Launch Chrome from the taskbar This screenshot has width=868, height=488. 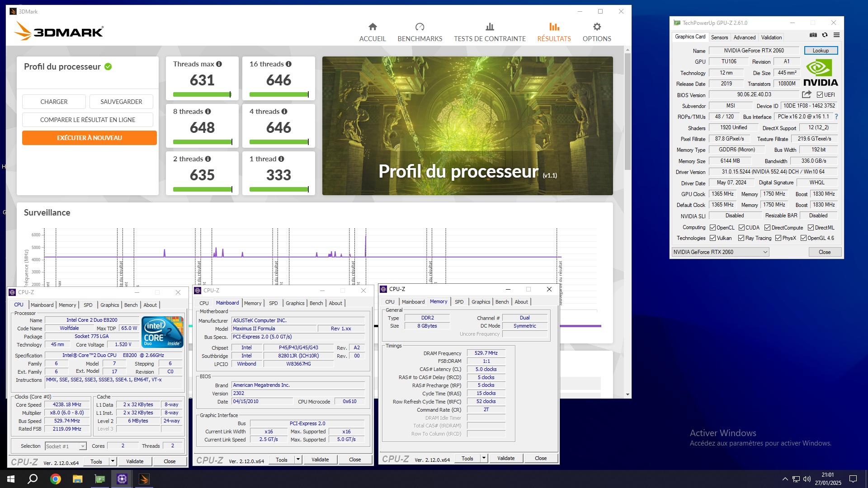click(56, 479)
